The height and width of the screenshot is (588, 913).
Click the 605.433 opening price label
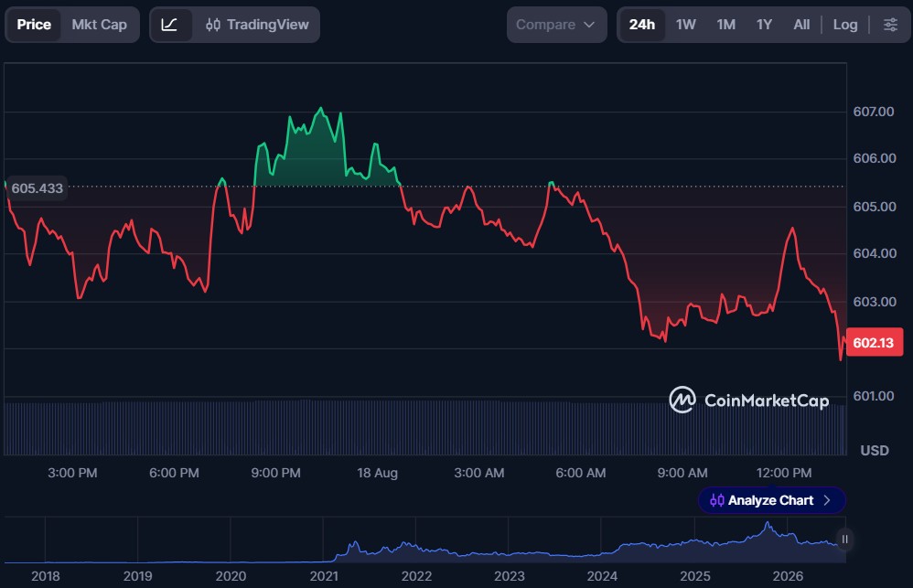38,188
